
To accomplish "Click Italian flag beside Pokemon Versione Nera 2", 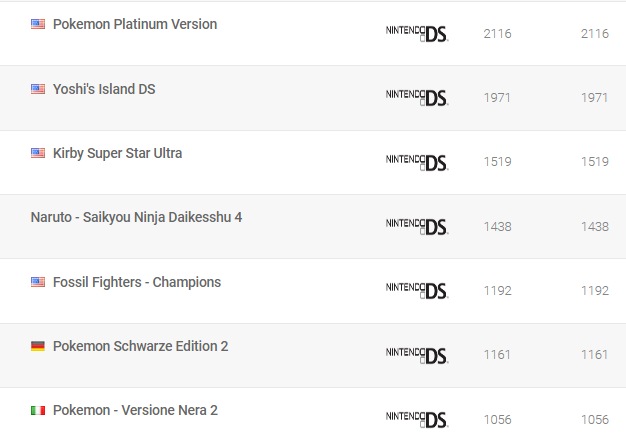I will pos(38,410).
